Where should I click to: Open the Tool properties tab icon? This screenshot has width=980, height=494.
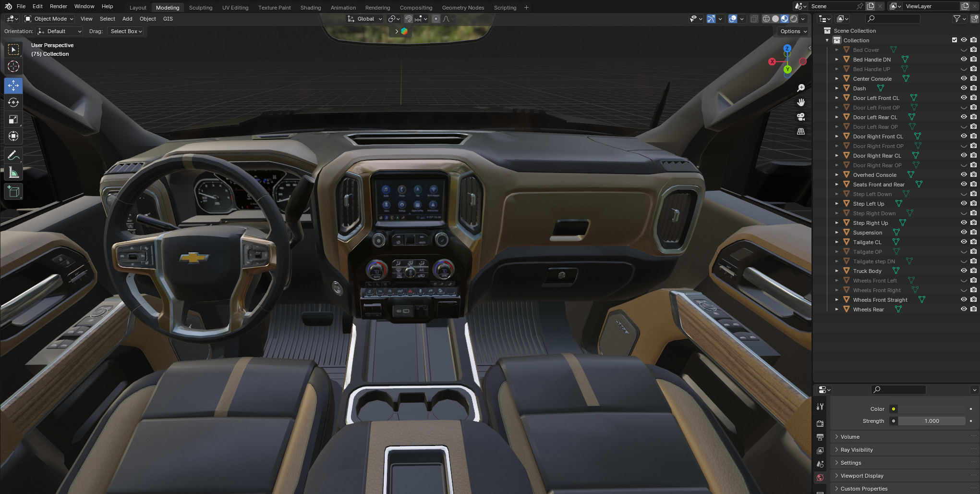tap(820, 407)
